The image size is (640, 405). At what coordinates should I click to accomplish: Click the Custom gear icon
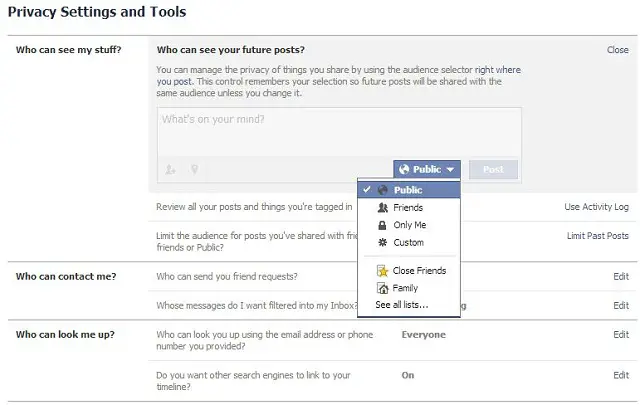pos(383,242)
